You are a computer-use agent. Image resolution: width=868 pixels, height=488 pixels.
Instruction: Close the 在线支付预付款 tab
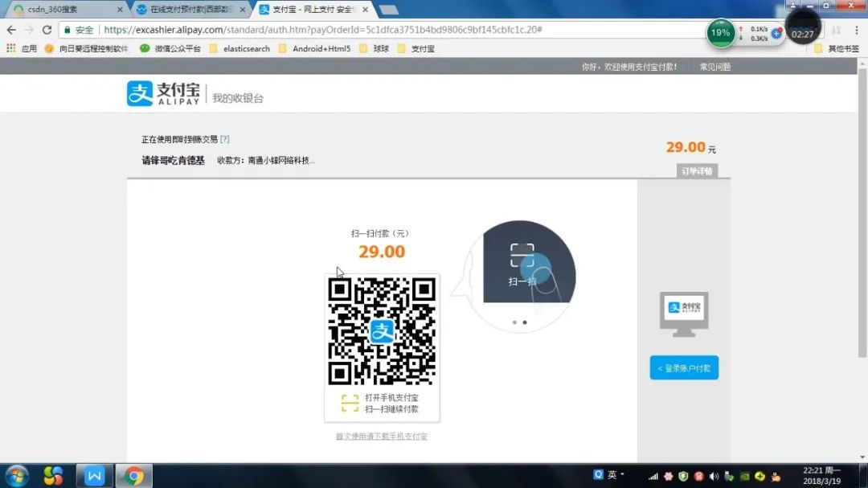point(243,10)
